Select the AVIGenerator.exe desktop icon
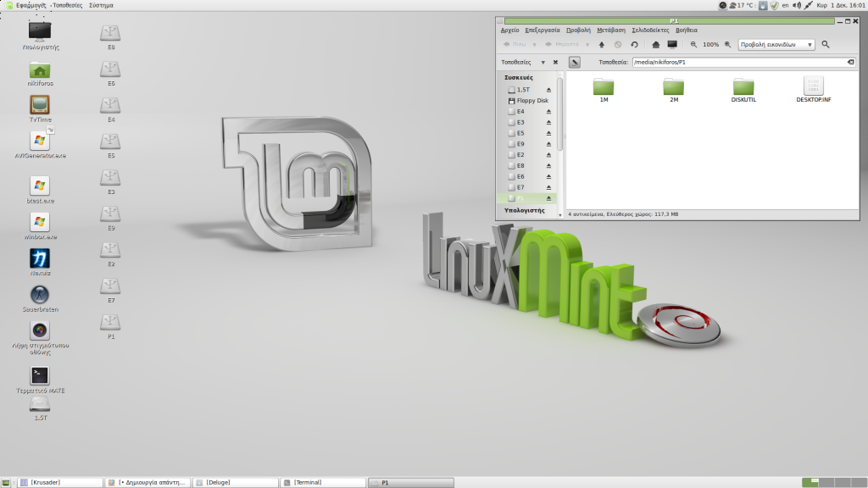 tap(40, 145)
